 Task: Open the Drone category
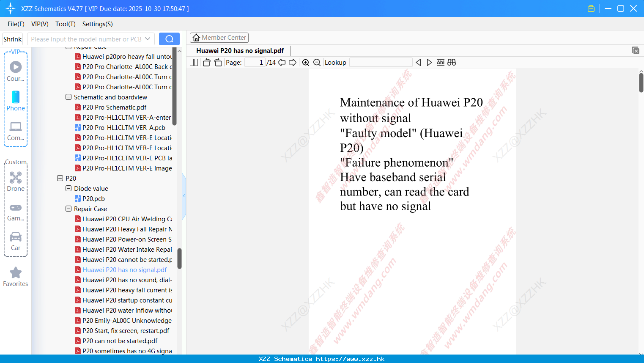pyautogui.click(x=16, y=181)
